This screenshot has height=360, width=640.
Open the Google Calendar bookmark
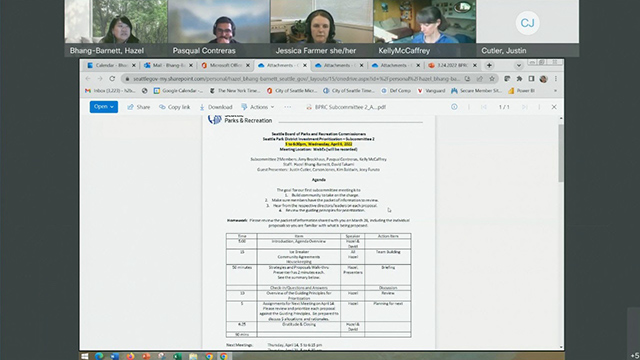(x=178, y=91)
